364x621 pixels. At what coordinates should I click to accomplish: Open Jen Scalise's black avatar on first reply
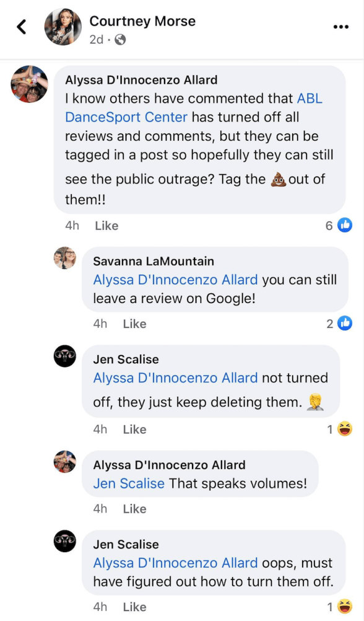pos(65,356)
